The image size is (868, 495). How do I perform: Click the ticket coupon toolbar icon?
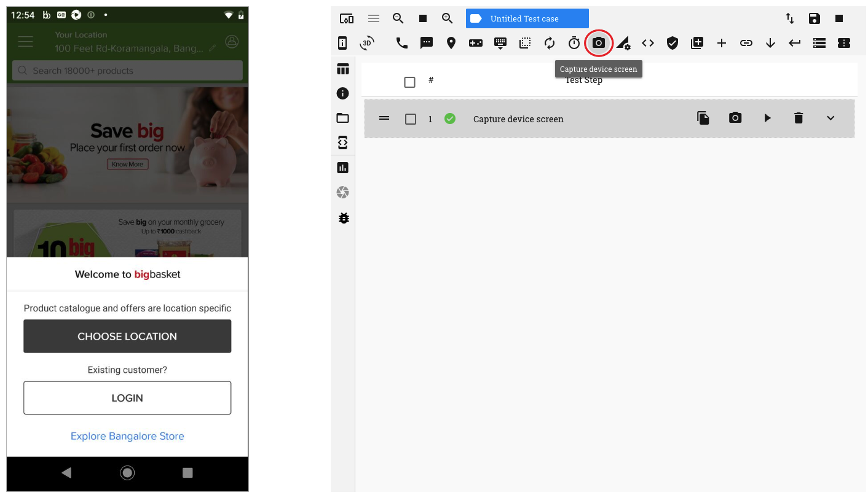(844, 43)
